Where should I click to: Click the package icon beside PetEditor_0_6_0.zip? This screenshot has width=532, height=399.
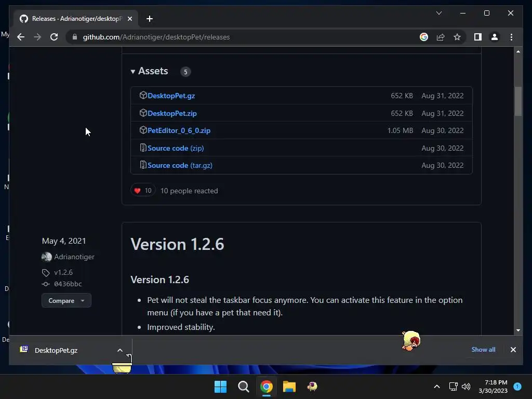[143, 130]
